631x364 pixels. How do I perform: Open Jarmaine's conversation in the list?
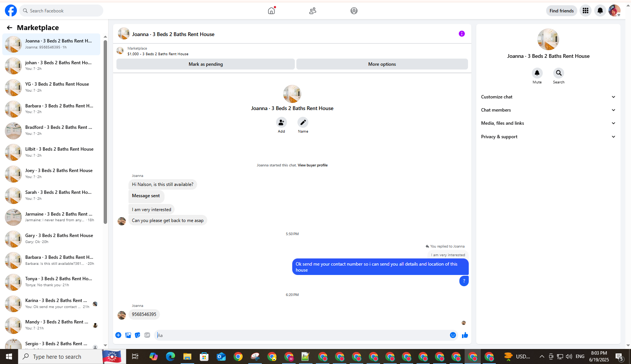51,217
